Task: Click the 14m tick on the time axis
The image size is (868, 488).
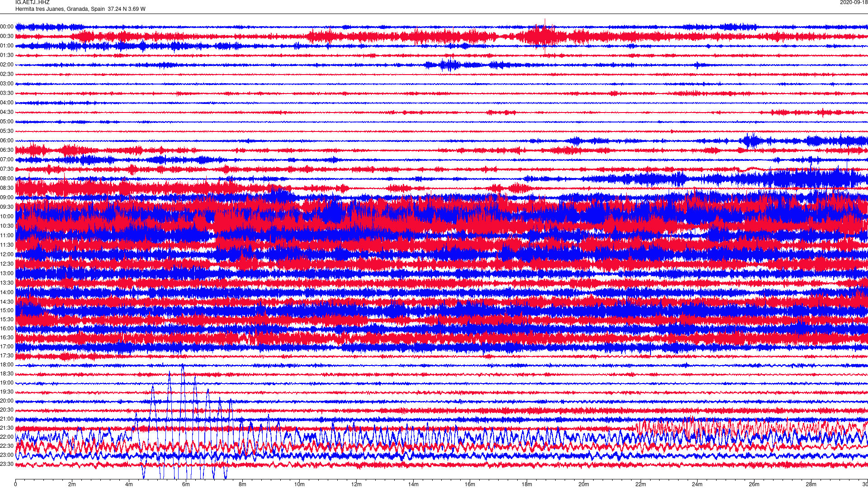Action: [x=413, y=484]
